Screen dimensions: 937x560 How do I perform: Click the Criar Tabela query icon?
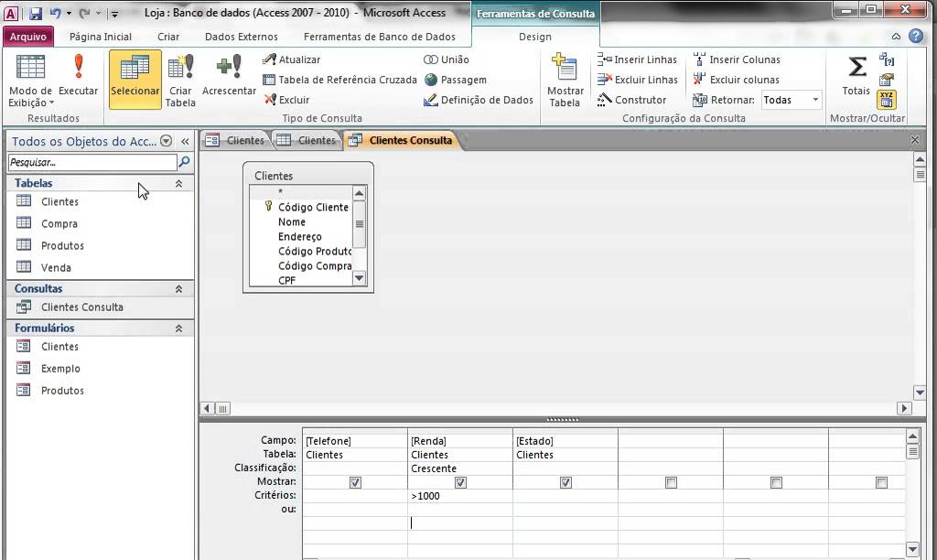tap(180, 80)
